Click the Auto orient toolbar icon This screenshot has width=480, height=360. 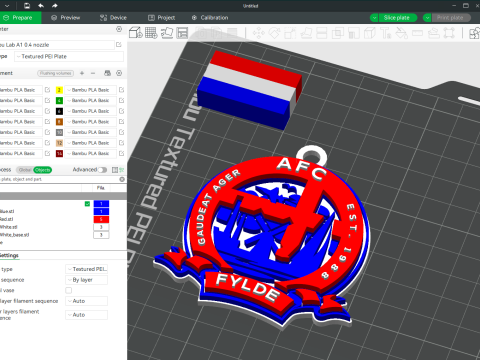pos(167,33)
